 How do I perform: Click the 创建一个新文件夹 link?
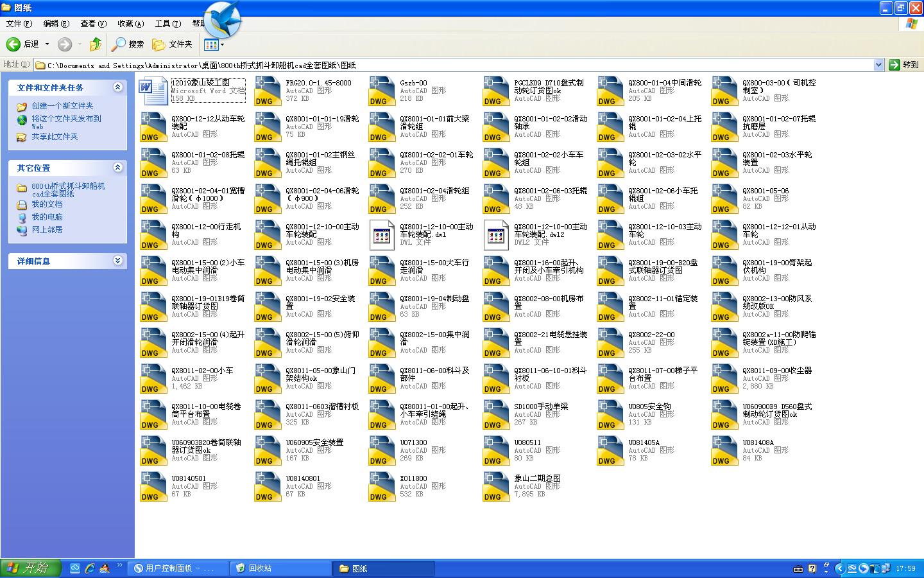(x=62, y=106)
